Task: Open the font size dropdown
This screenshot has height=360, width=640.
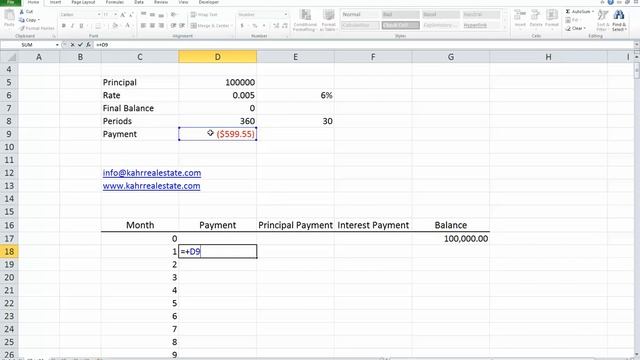Action: (116, 15)
